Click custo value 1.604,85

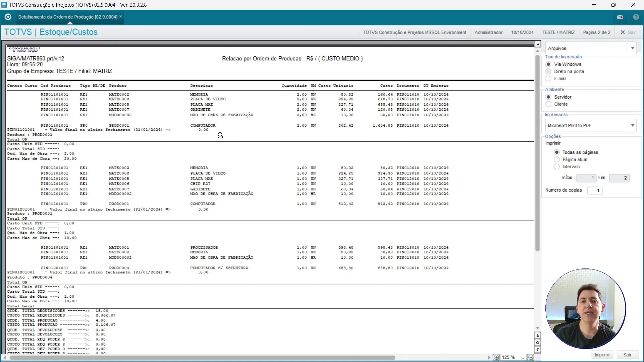[x=383, y=126]
